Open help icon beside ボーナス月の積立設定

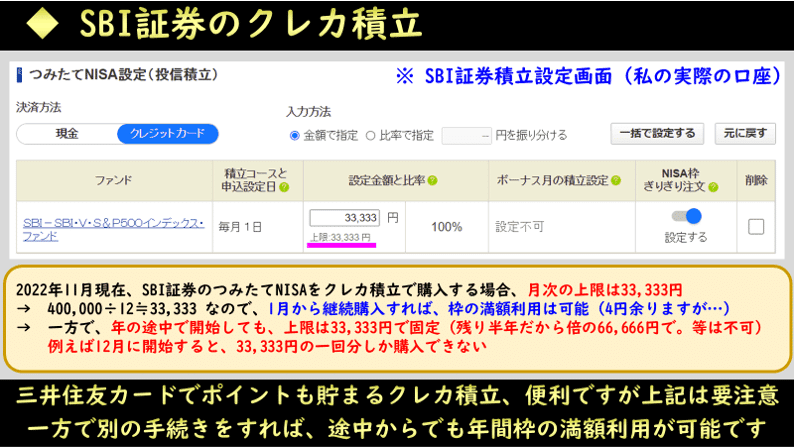(616, 180)
